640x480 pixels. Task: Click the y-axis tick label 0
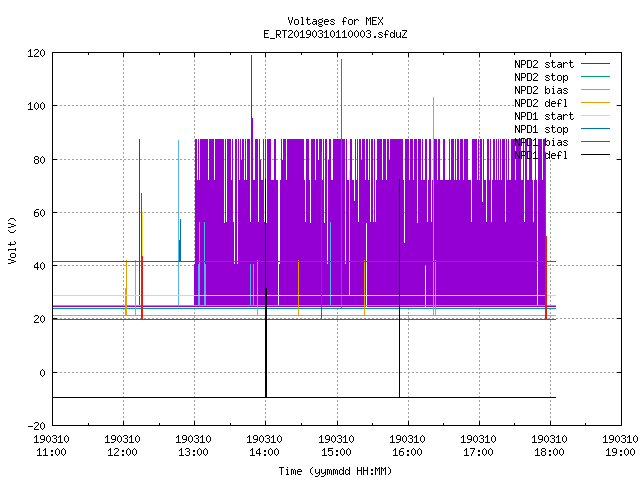(42, 373)
